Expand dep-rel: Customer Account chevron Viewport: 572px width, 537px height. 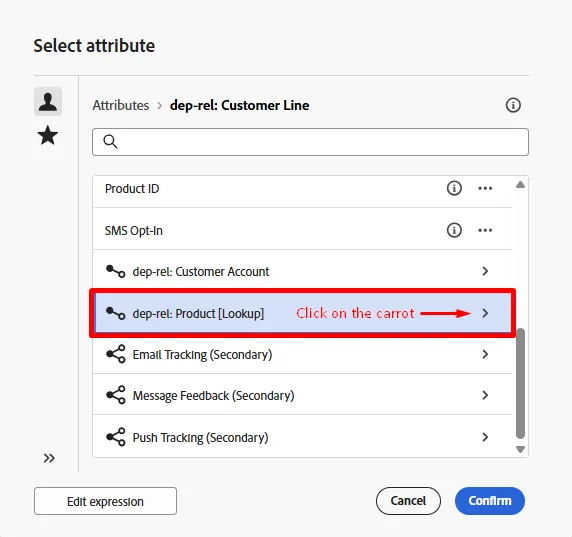pyautogui.click(x=485, y=271)
